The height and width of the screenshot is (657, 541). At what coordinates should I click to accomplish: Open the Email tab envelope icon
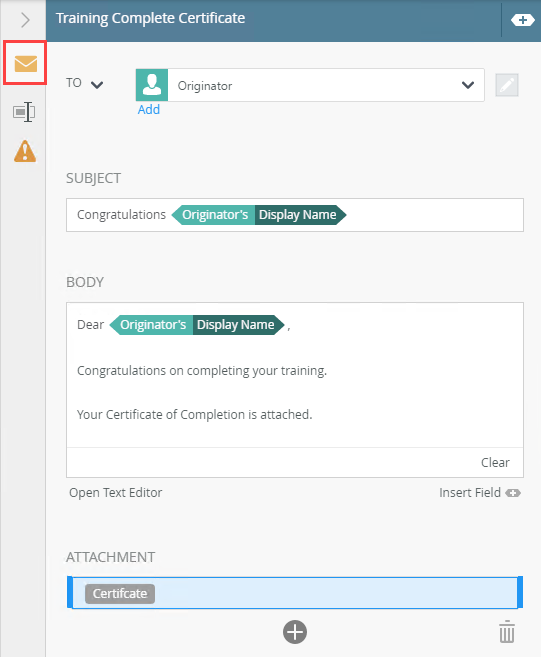click(x=26, y=64)
